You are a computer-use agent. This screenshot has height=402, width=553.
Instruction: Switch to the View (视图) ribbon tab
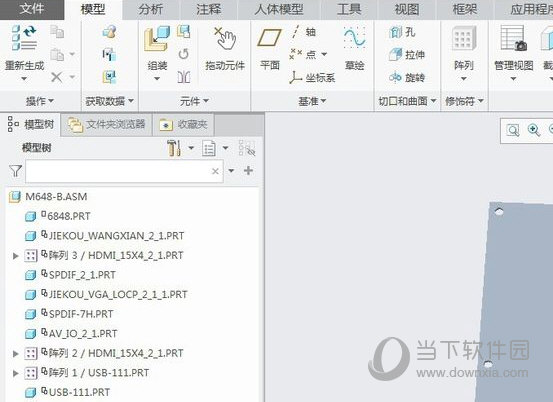[x=407, y=10]
